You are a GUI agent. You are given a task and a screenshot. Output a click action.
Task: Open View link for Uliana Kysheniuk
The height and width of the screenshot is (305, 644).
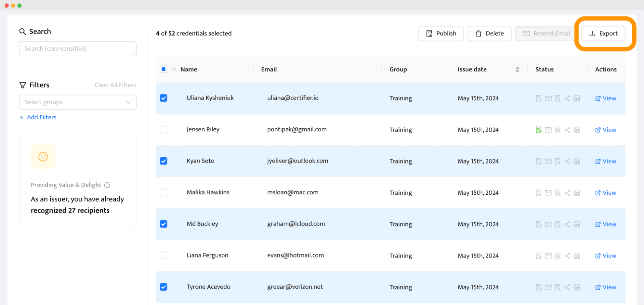(605, 98)
